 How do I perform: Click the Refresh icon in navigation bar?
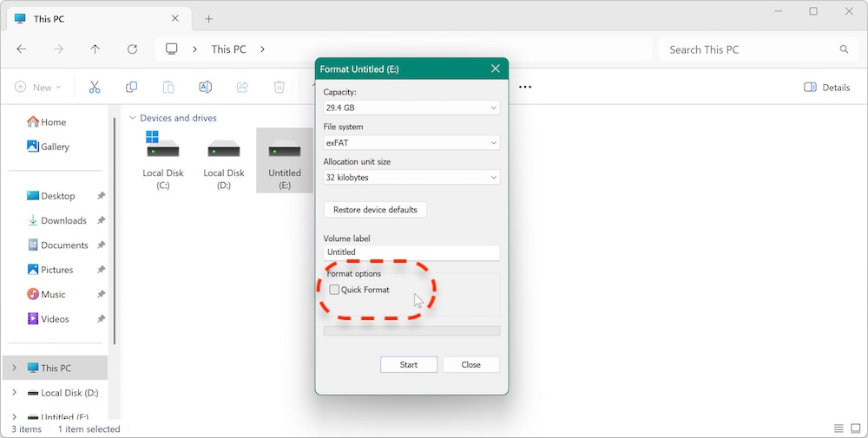(132, 49)
